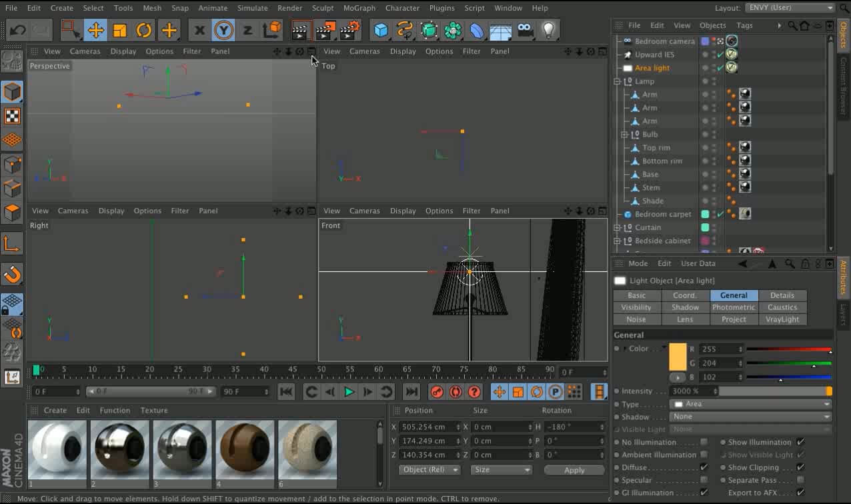
Task: Click the Undo arrow icon
Action: (18, 30)
